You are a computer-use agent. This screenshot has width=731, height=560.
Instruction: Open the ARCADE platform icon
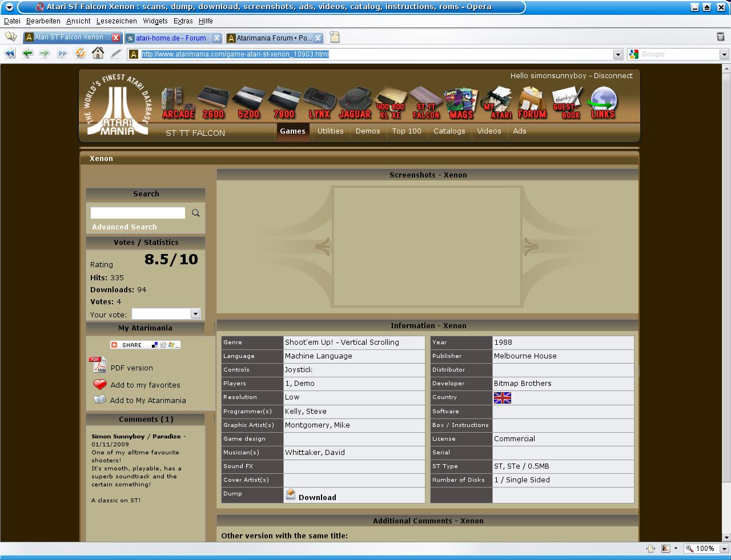click(x=178, y=103)
